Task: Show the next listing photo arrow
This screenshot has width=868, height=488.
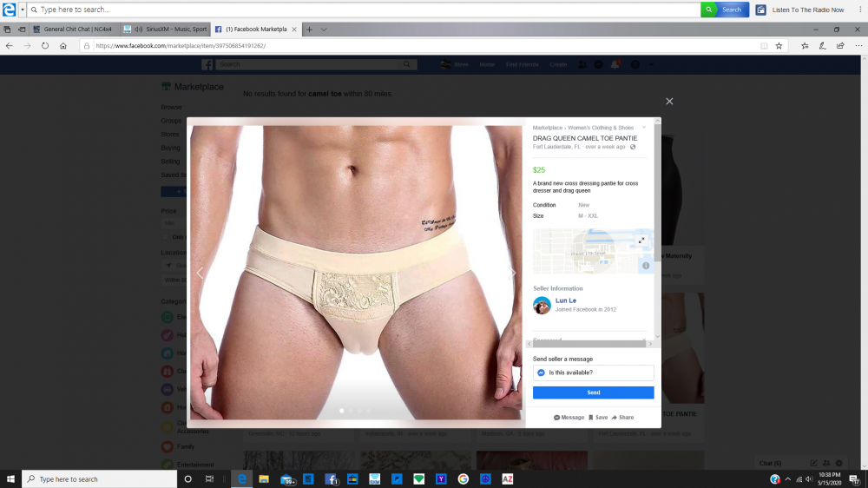Action: pos(512,273)
